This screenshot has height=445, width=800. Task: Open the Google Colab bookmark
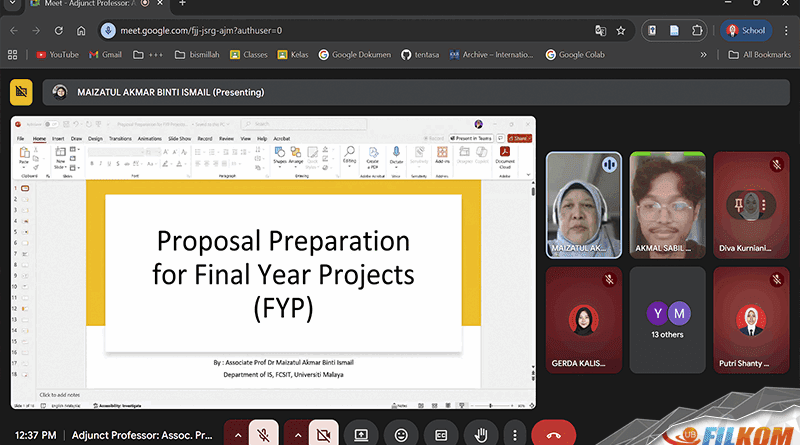(x=582, y=55)
